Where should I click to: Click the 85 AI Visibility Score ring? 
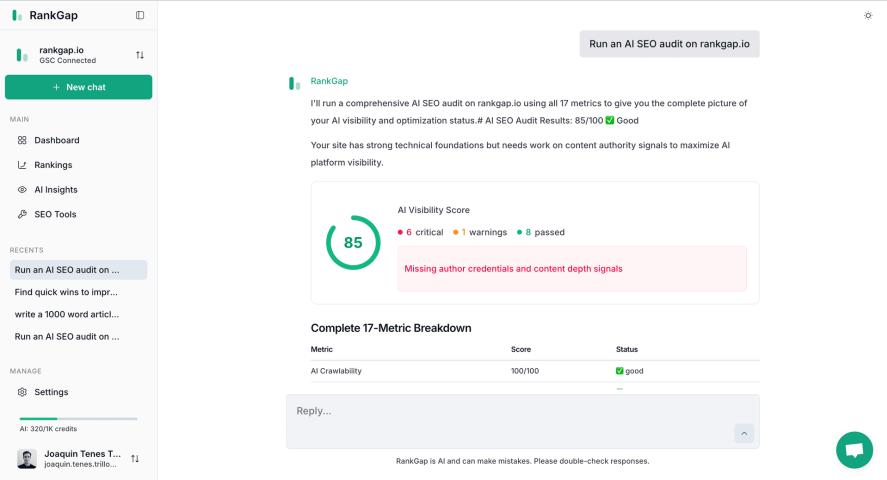coord(353,242)
